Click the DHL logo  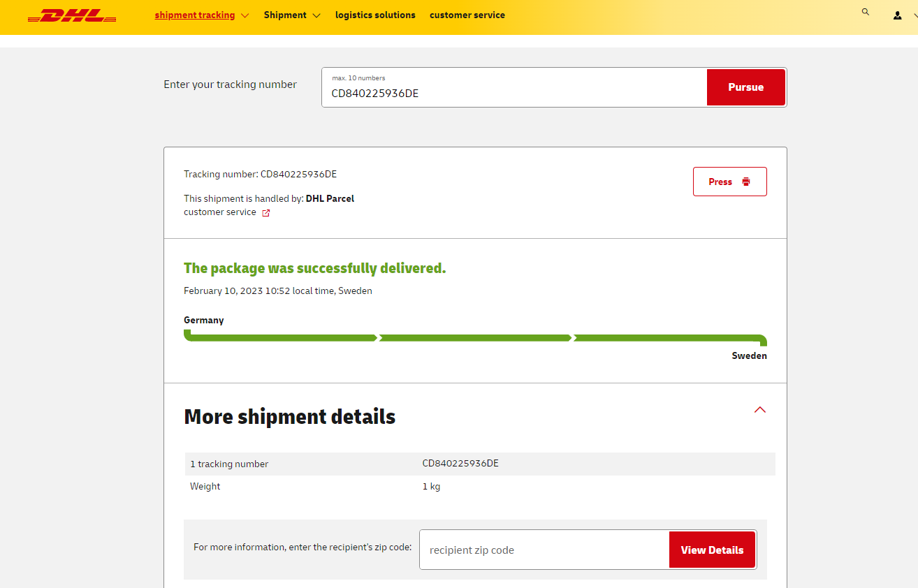tap(72, 15)
